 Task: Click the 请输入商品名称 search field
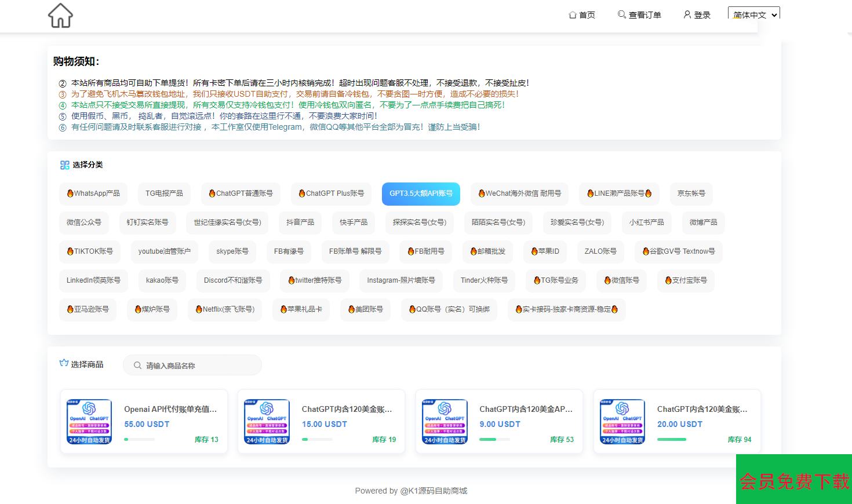coord(197,366)
